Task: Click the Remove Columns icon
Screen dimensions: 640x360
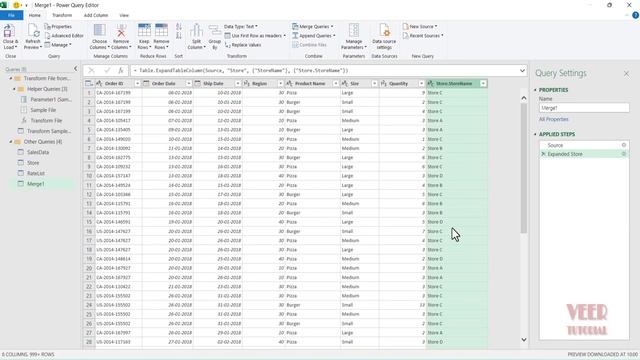Action: click(121, 31)
